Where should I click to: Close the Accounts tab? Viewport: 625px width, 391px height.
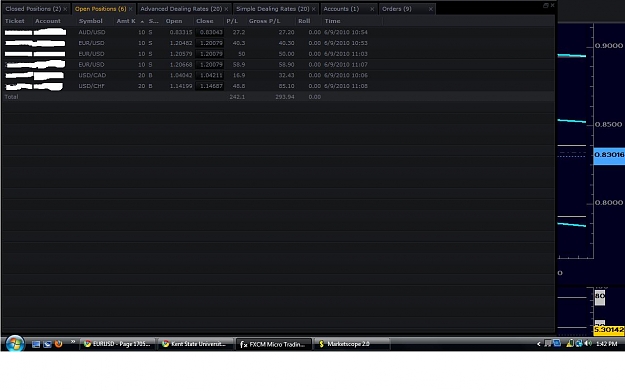(372, 9)
